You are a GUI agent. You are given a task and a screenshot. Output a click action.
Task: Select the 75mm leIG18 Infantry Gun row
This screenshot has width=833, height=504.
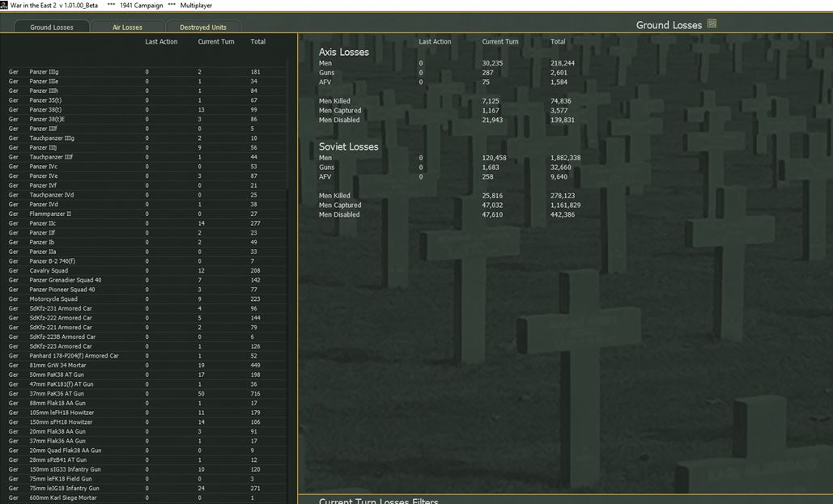(146, 489)
